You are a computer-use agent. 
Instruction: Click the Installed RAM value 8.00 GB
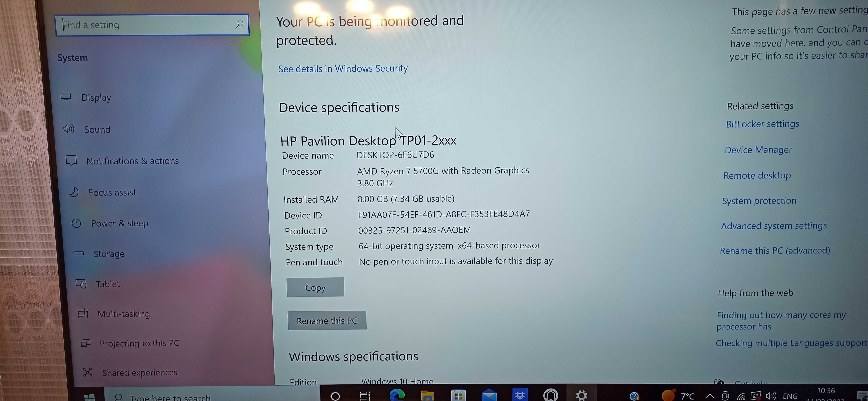tap(406, 199)
